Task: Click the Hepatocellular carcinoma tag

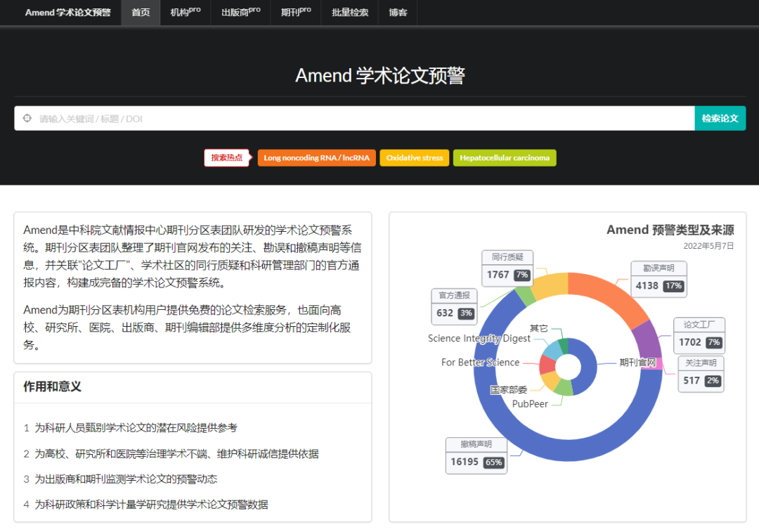Action: pos(505,158)
